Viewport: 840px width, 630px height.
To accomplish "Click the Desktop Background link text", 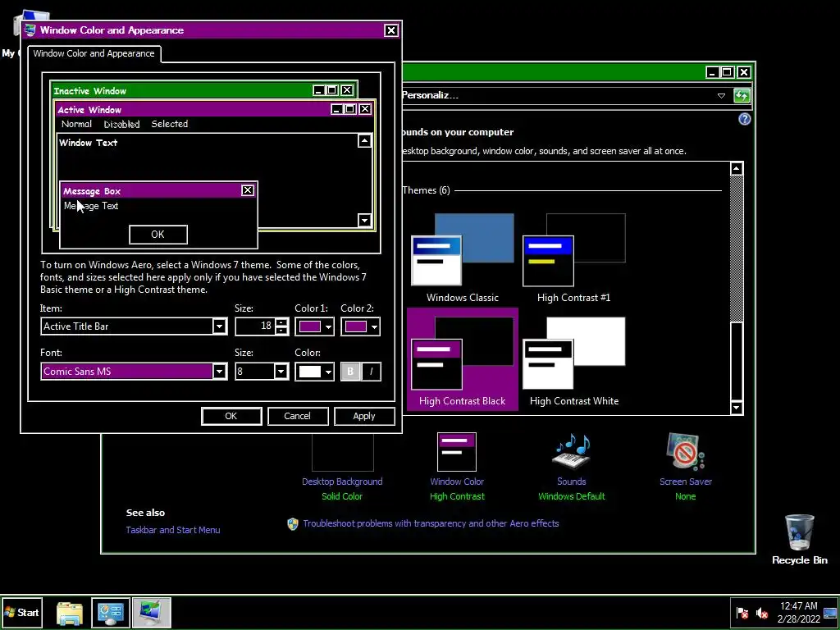I will 342,482.
